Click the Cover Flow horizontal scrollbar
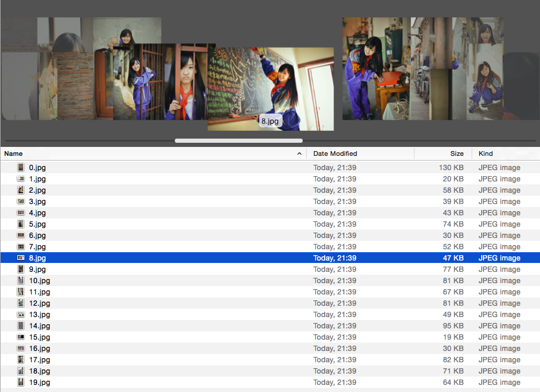The width and height of the screenshot is (540, 392). pos(238,140)
